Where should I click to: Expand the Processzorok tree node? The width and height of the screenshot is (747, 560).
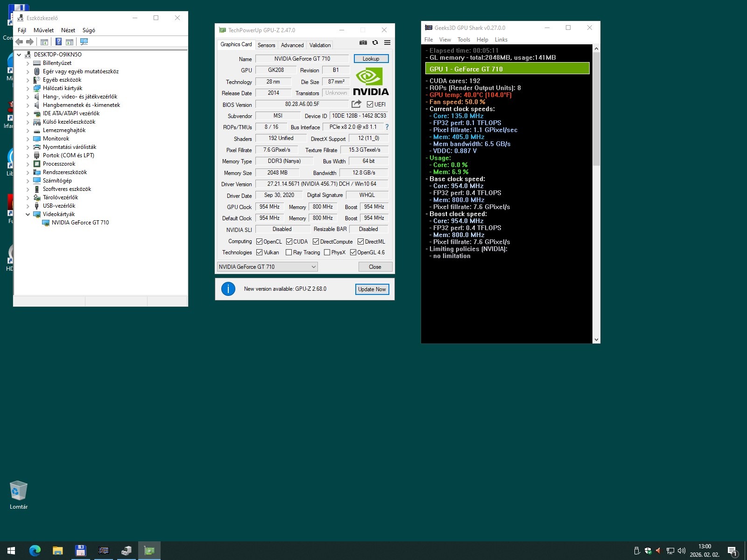(x=28, y=164)
